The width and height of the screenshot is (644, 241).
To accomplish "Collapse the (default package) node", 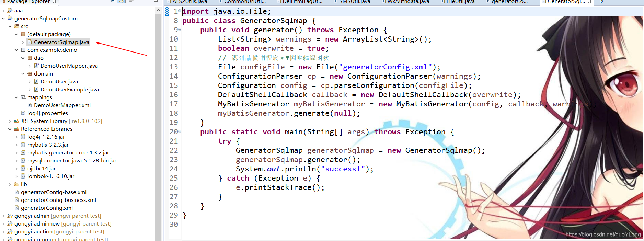I will point(16,34).
